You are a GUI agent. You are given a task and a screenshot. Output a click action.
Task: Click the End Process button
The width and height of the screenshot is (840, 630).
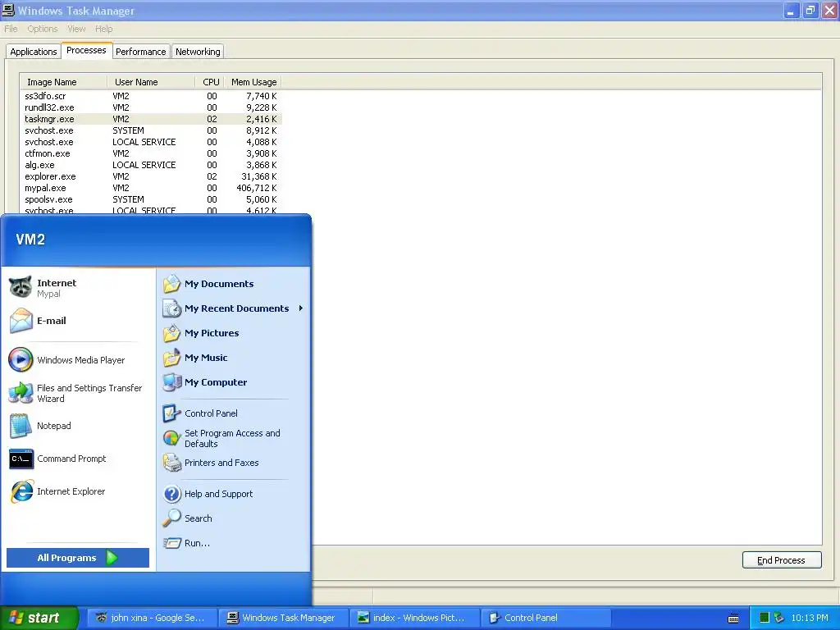tap(782, 559)
